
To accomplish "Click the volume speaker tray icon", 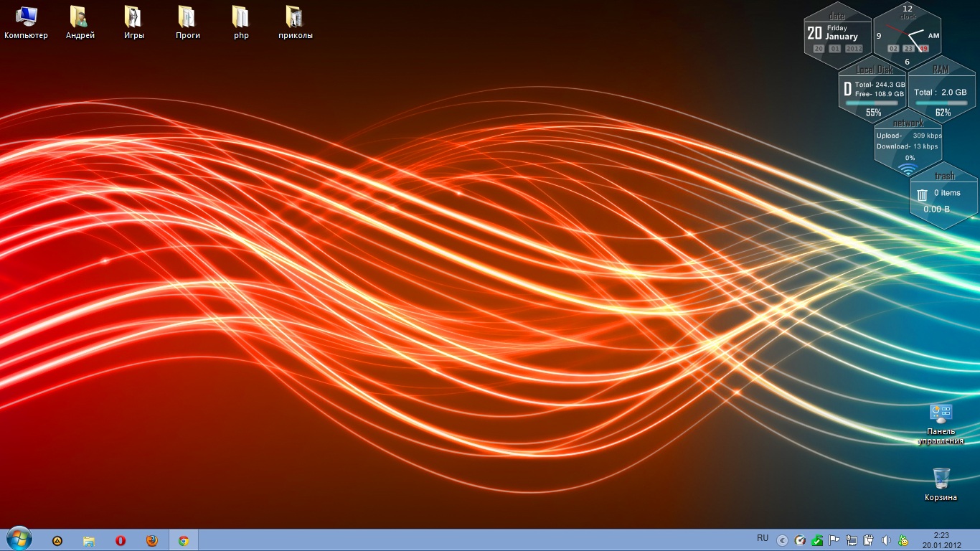I will point(886,541).
